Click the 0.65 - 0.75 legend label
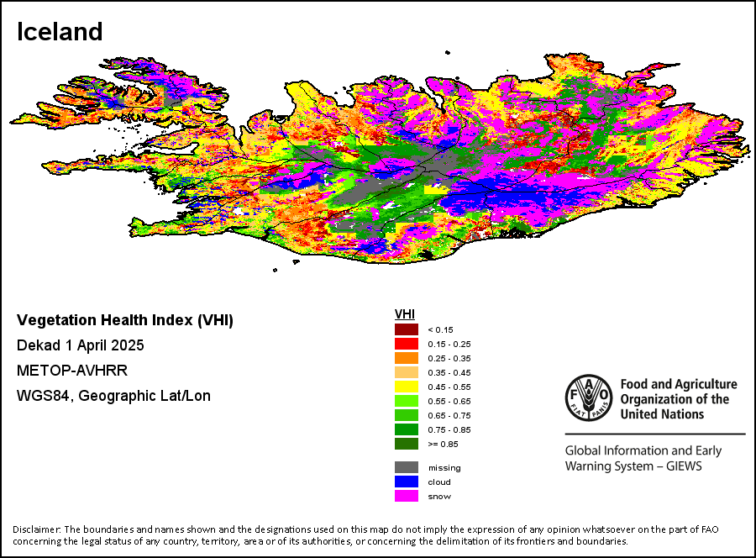 449,416
